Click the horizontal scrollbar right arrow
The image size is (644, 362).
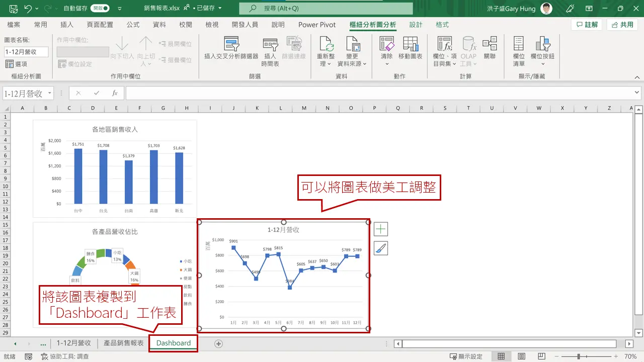629,343
